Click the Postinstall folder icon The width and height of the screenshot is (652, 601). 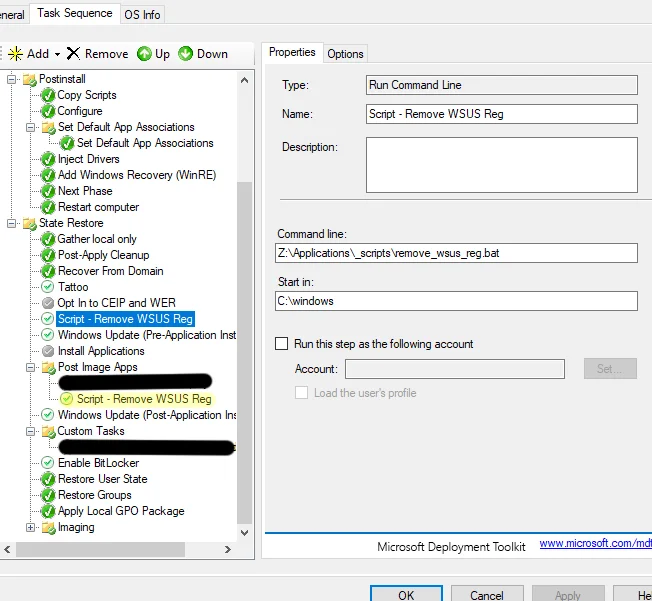click(x=30, y=79)
